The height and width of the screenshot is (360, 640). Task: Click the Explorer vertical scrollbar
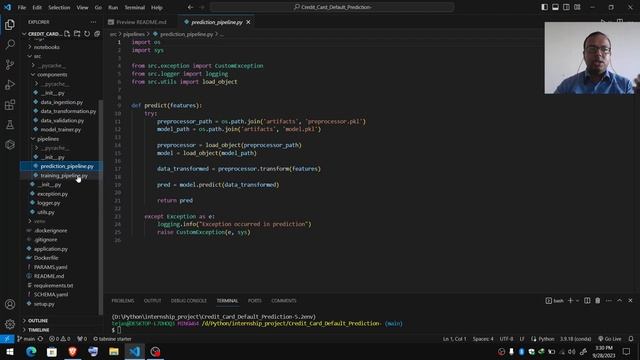[100, 207]
